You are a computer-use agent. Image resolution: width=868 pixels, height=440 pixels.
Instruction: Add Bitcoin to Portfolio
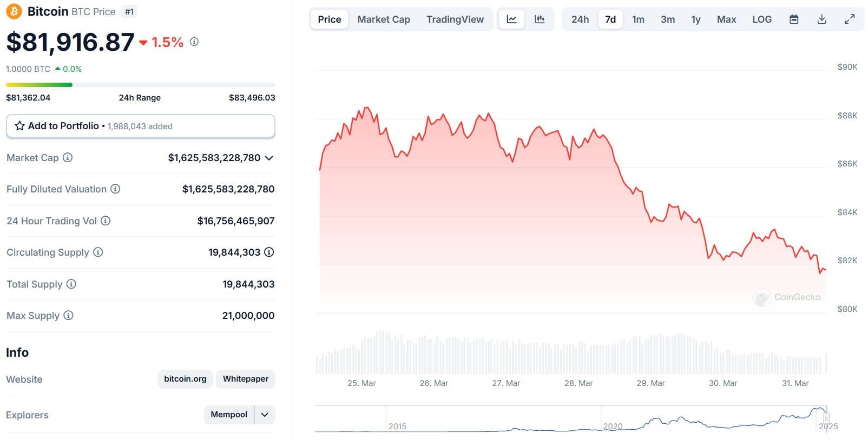pyautogui.click(x=141, y=126)
